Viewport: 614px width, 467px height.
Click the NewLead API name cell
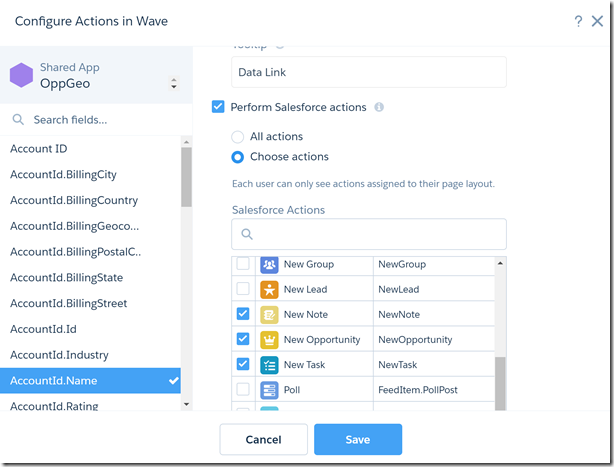coord(434,289)
